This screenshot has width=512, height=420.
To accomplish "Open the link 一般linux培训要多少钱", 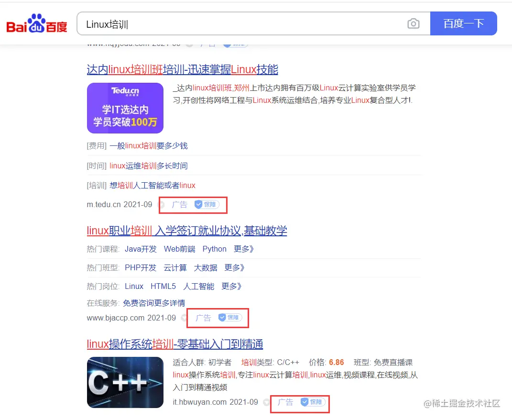I will [x=149, y=146].
